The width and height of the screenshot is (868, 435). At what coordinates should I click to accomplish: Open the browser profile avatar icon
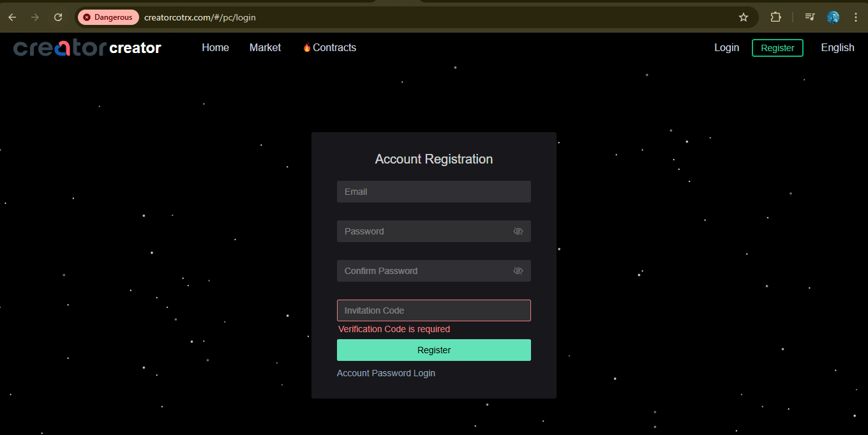[833, 17]
